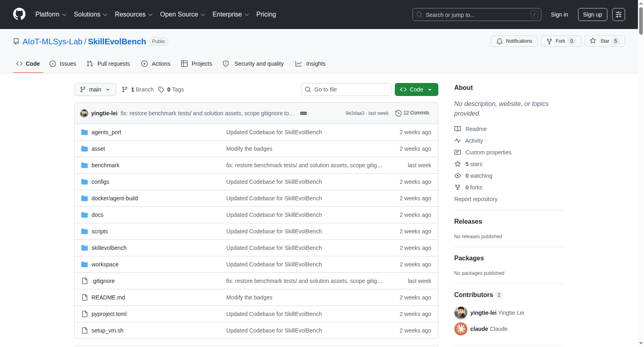Click the workspace folder icon
The height and width of the screenshot is (347, 644).
point(85,264)
